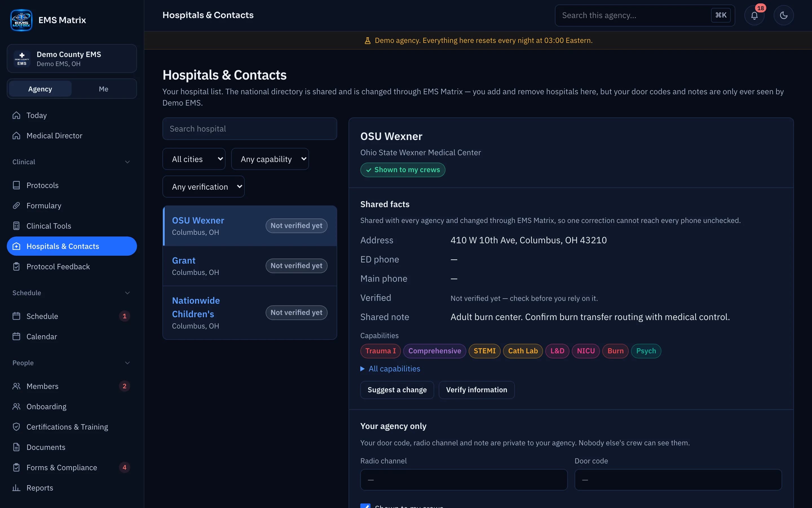
Task: Click the Door code input field
Action: (678, 479)
